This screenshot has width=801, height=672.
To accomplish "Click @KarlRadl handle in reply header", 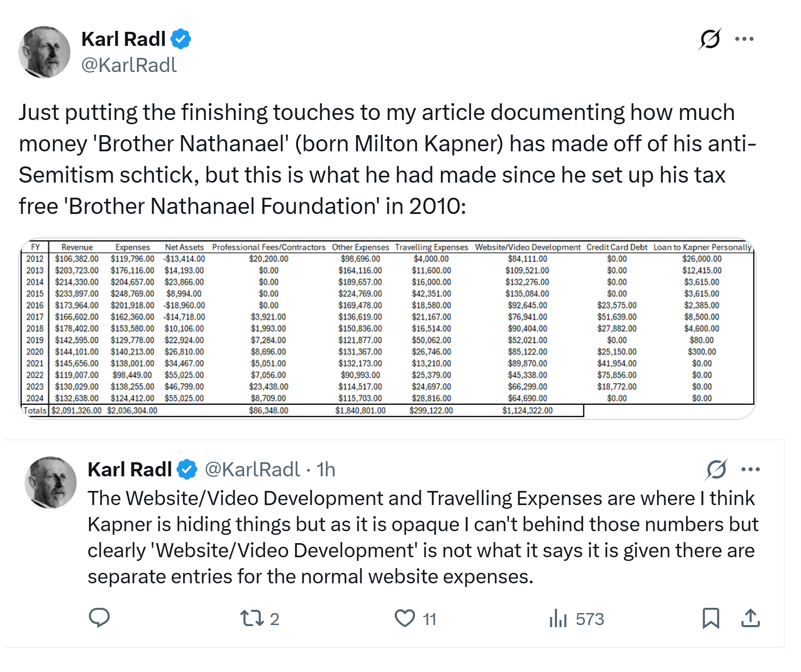I will [252, 470].
